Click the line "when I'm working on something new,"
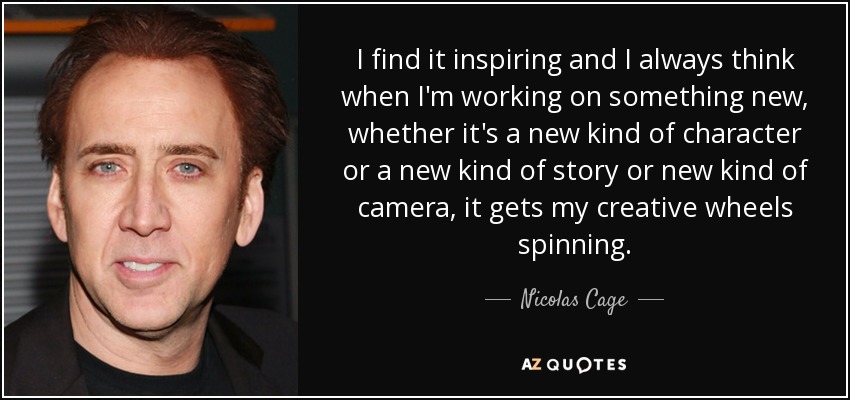The height and width of the screenshot is (400, 850). click(574, 97)
